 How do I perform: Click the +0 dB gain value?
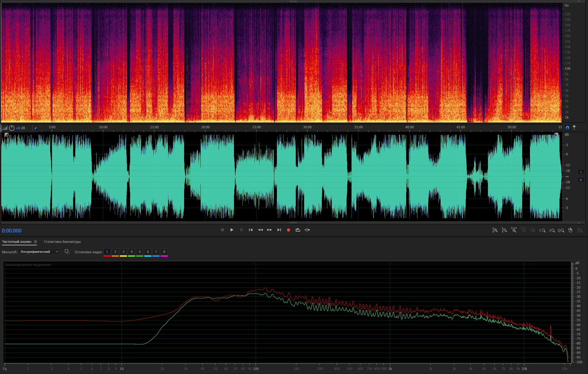coord(21,128)
